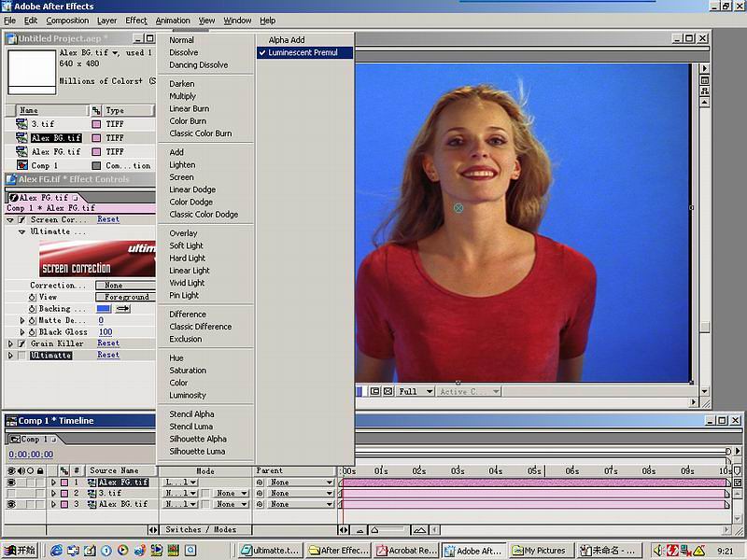Screen dimensions: 747x560
Task: Click the lock column header icon in timeline
Action: [x=40, y=471]
